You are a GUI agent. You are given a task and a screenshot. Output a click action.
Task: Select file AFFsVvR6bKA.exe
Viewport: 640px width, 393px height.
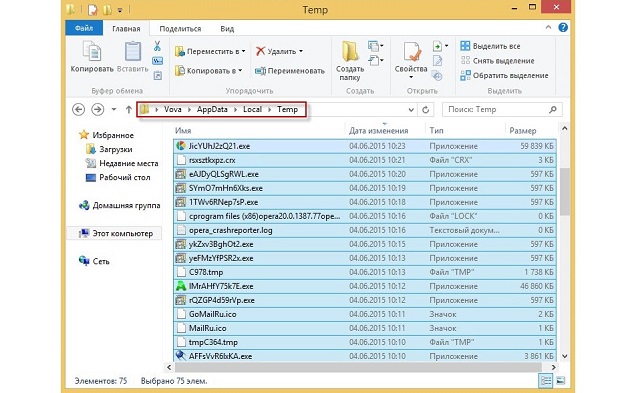click(364, 355)
